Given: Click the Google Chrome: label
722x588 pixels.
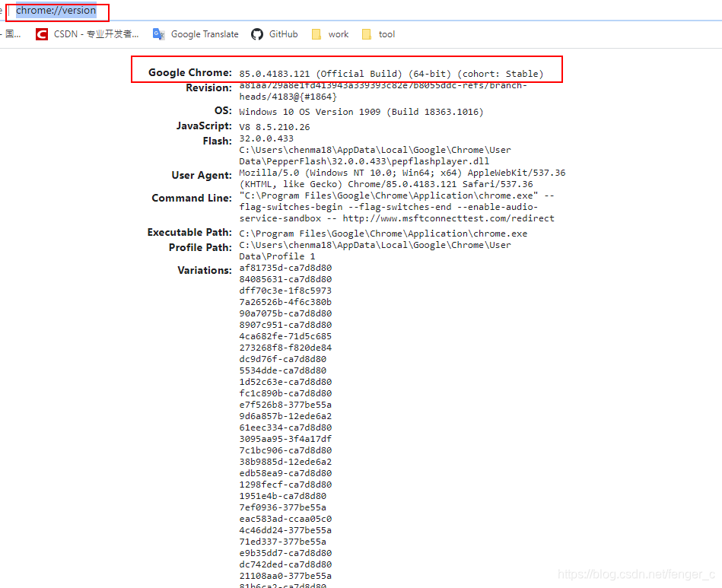Looking at the screenshot, I should [189, 72].
